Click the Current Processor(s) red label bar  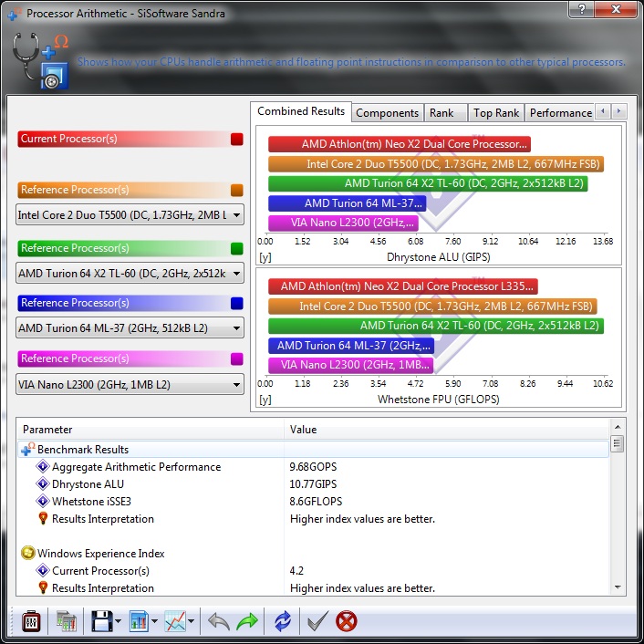point(123,139)
